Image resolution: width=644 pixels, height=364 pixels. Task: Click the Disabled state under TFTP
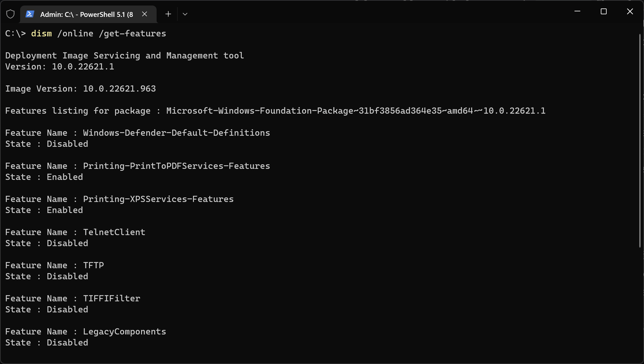pyautogui.click(x=67, y=276)
